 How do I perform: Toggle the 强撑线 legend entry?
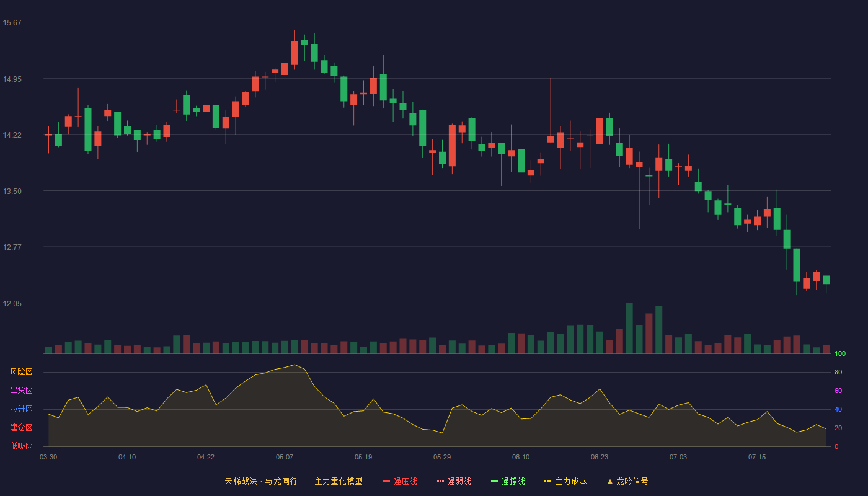coord(508,481)
